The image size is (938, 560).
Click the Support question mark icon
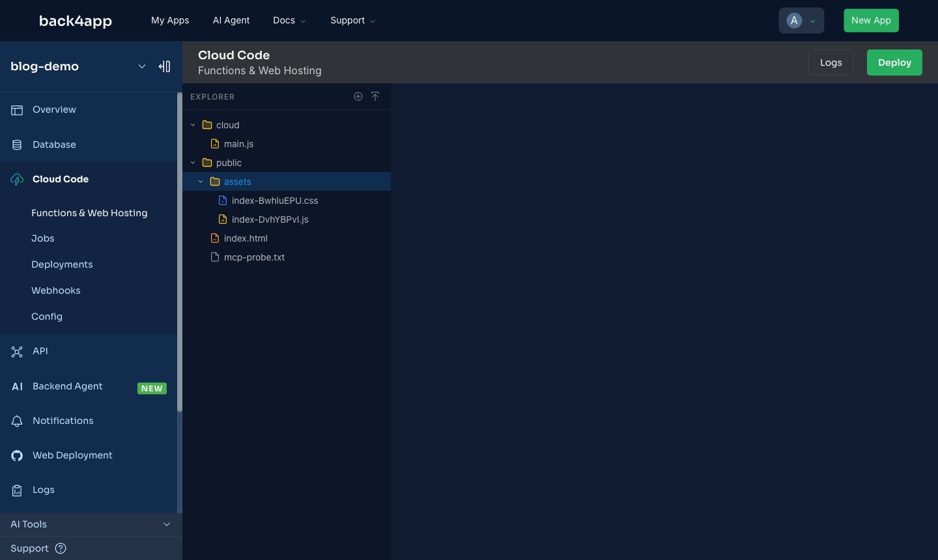pyautogui.click(x=61, y=548)
